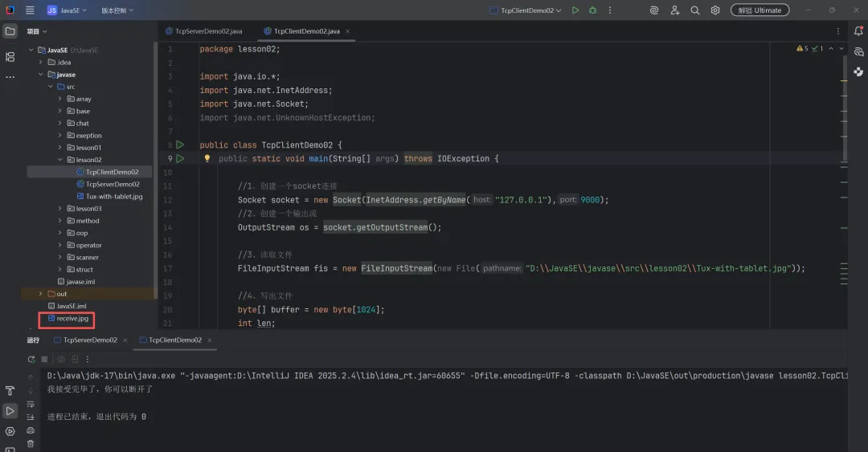
Task: Expand the lesson03 folder in project tree
Action: [60, 209]
